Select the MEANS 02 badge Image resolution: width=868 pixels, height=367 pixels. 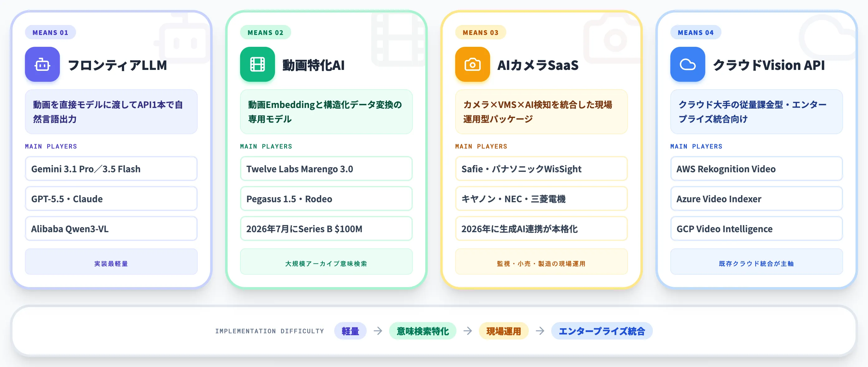pos(265,32)
